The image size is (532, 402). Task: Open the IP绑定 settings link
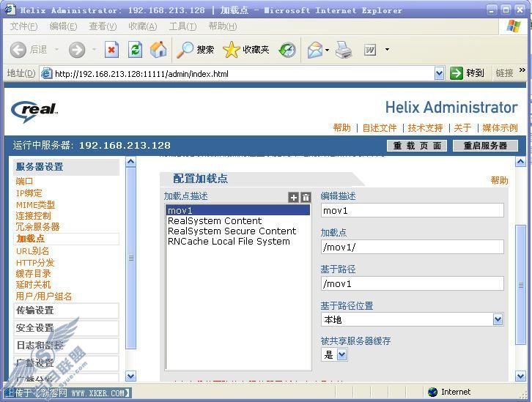(29, 193)
